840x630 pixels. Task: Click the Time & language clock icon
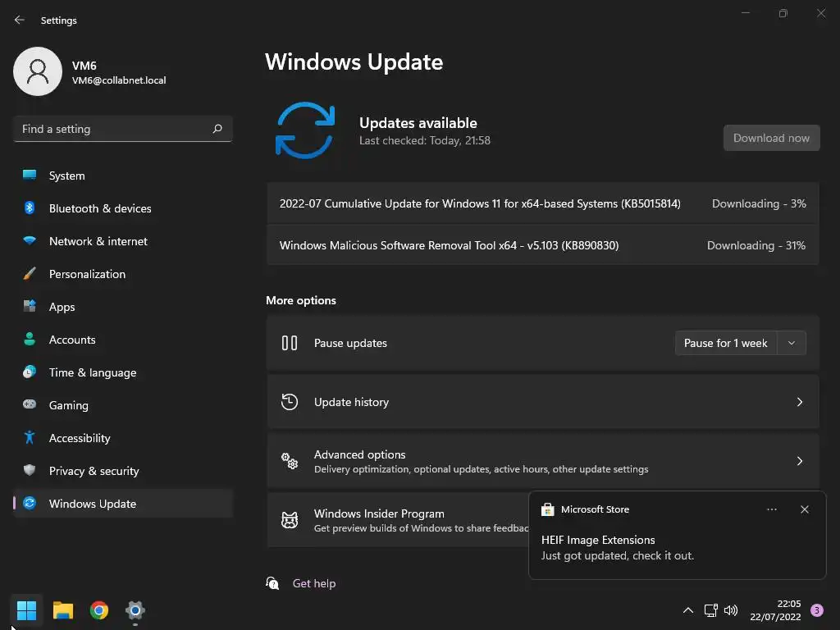[x=30, y=372]
